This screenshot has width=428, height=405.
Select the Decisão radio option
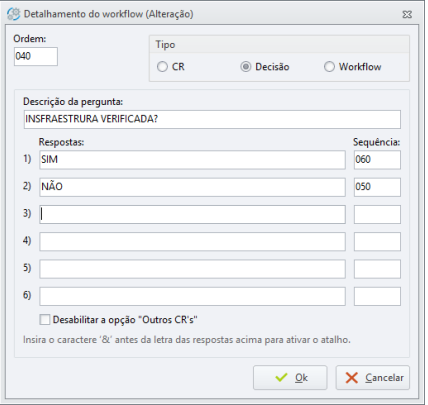246,67
